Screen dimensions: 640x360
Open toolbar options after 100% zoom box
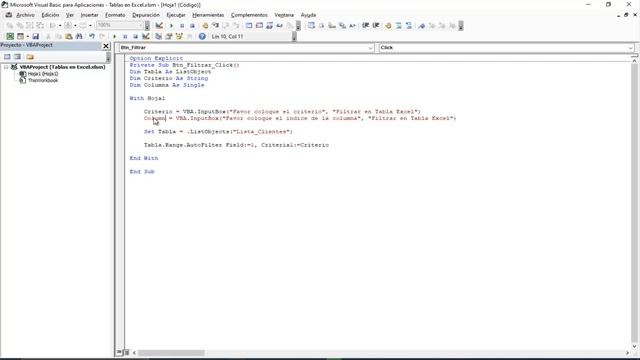coord(147,25)
